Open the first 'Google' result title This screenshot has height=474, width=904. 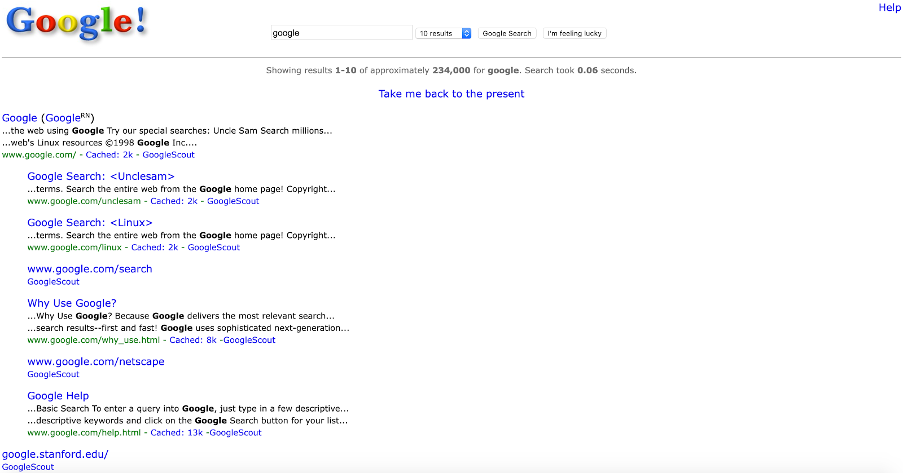pyautogui.click(x=20, y=118)
